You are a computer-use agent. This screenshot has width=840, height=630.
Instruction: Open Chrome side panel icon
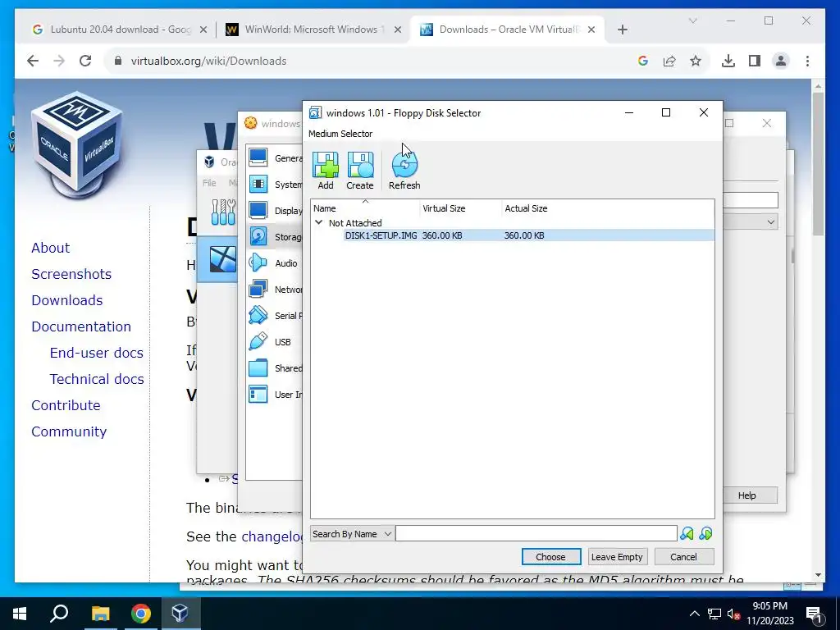coord(755,61)
